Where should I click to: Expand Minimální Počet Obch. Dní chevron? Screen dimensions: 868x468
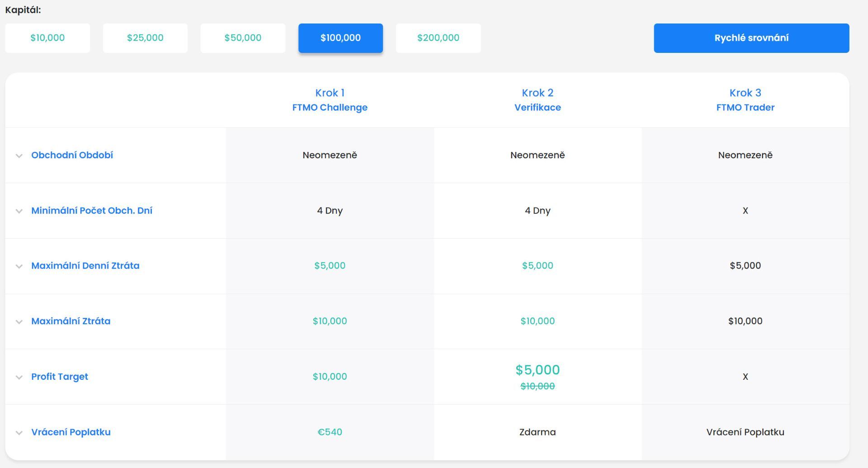19,211
